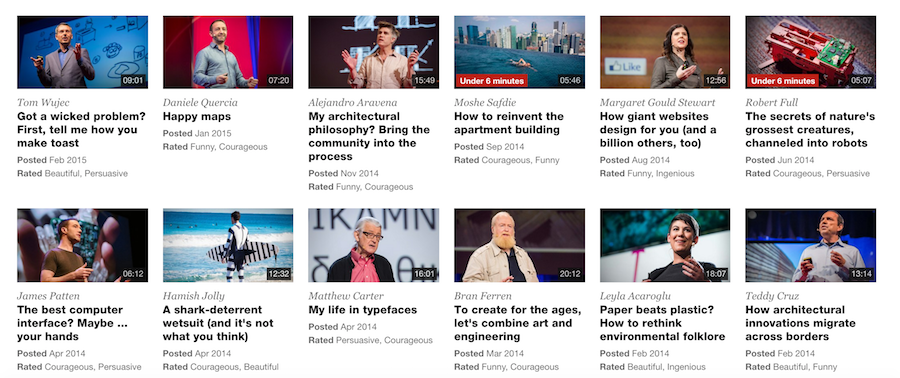Image resolution: width=900 pixels, height=378 pixels.
Task: Click speaker name Moshe Safdie
Action: click(485, 103)
